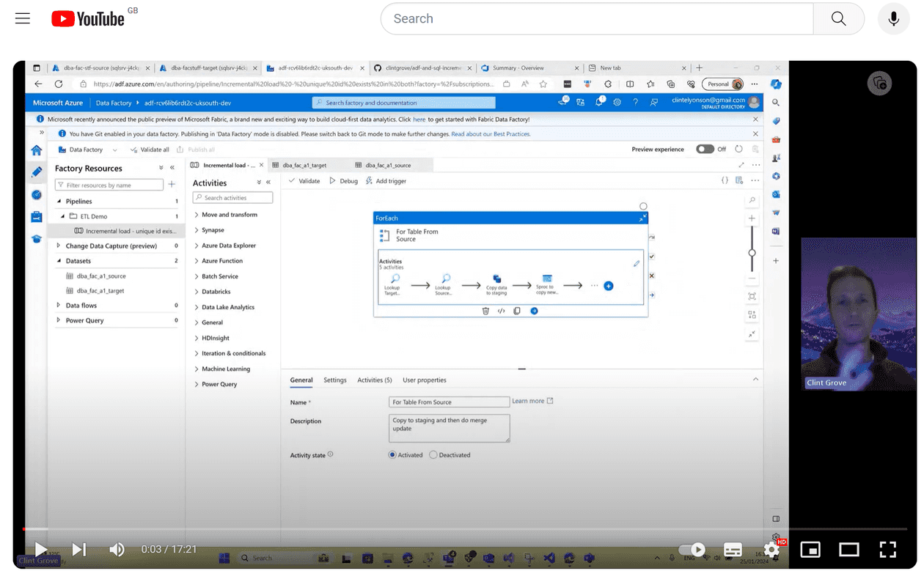This screenshot has width=924, height=579.
Task: Click inside the Filter resources by name field
Action: [110, 185]
